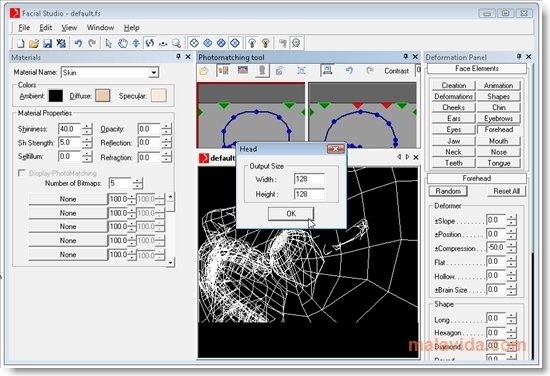Screen dimensions: 550x376
Task: Select the Tongue face element
Action: pos(498,163)
